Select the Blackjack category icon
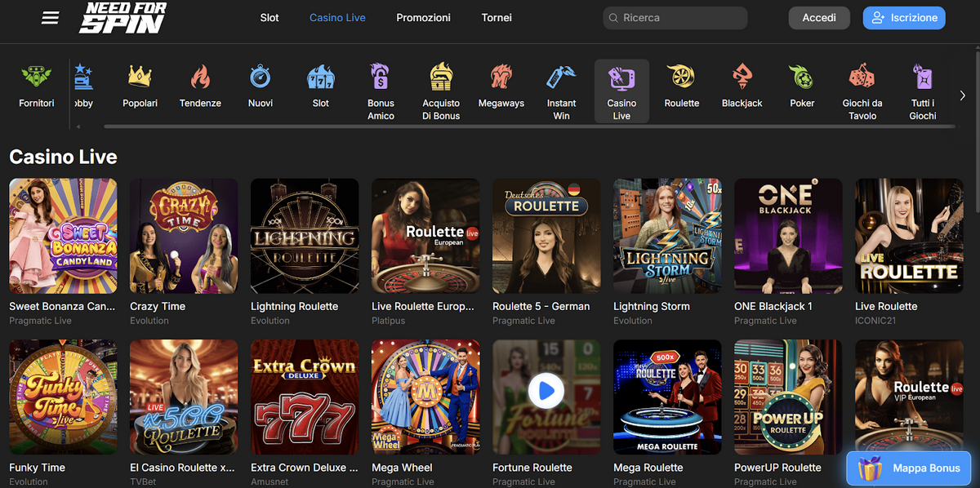The width and height of the screenshot is (980, 488). pos(742,87)
